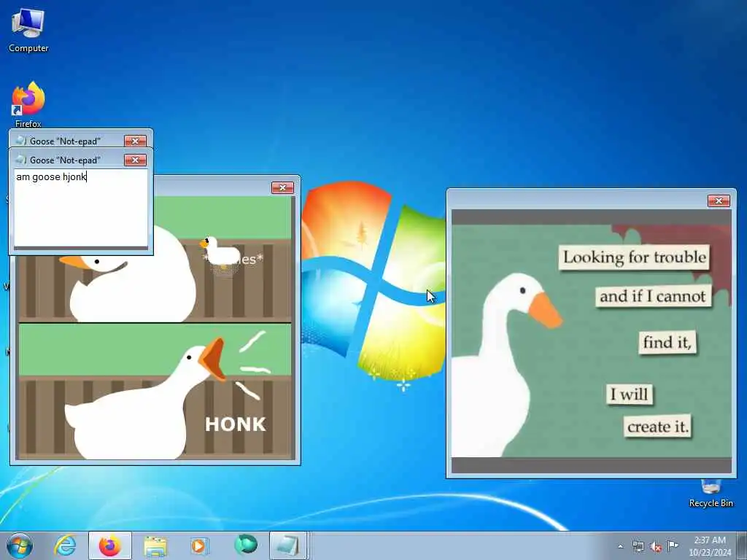Select the notepad-style taskbar button

pyautogui.click(x=288, y=545)
